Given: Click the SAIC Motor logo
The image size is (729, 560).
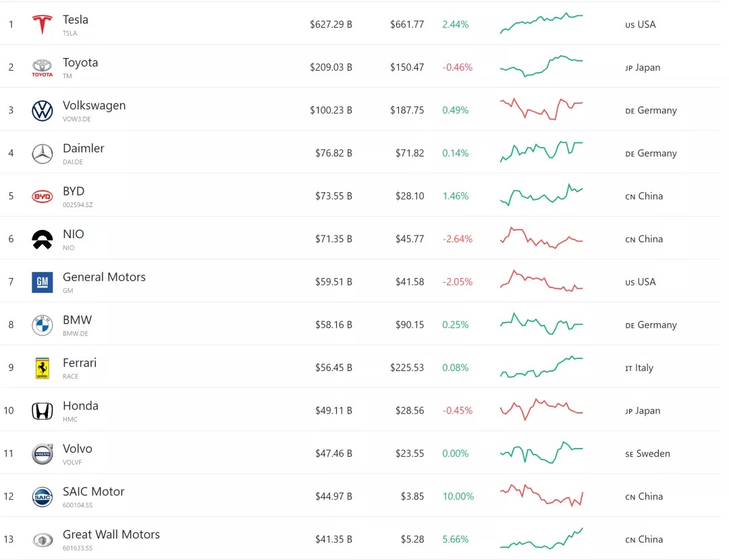Looking at the screenshot, I should tap(43, 497).
